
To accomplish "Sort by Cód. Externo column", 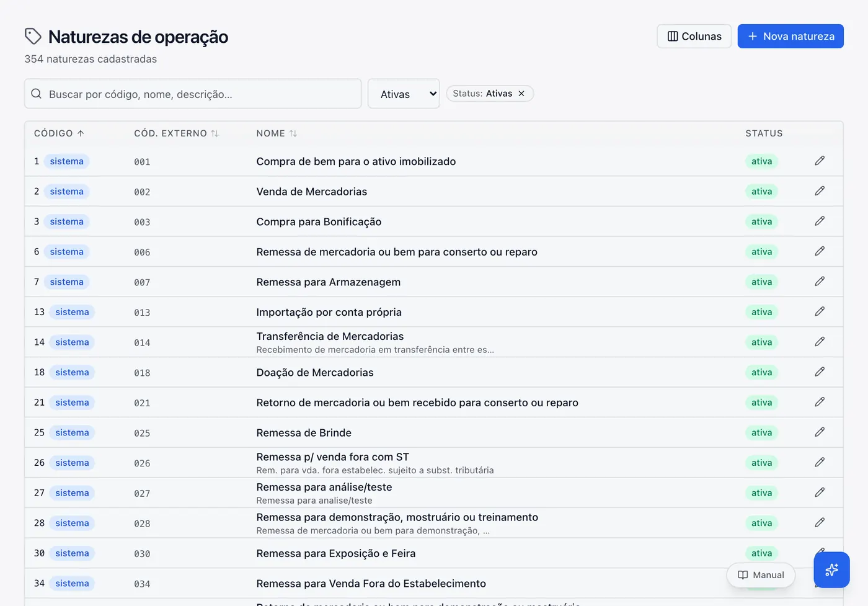I will (x=177, y=133).
